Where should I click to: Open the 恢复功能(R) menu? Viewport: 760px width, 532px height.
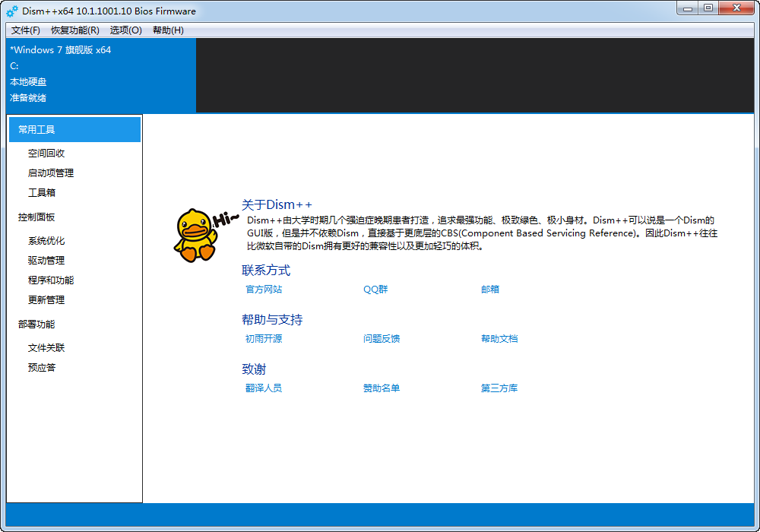pyautogui.click(x=74, y=30)
